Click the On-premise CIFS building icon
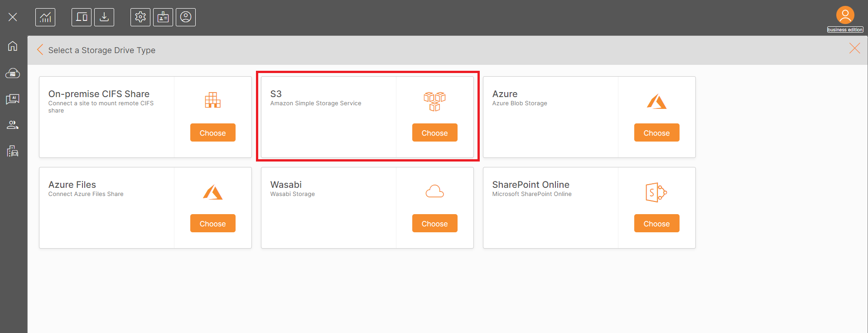868x333 pixels. pos(212,100)
